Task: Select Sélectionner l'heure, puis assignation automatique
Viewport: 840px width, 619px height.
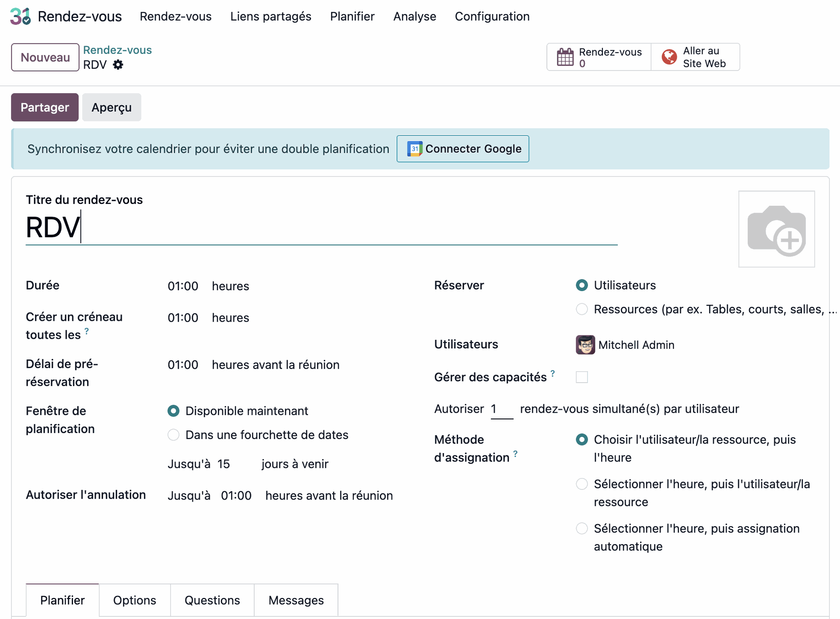Action: pos(581,528)
